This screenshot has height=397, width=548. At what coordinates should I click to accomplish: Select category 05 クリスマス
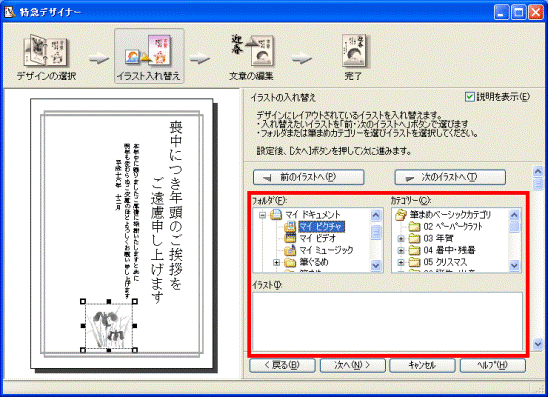[445, 262]
